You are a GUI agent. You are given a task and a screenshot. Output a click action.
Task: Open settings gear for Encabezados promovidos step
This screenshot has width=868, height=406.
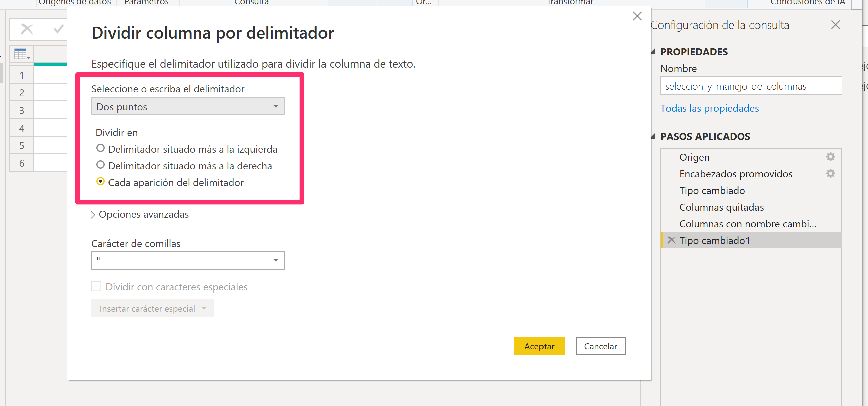click(x=830, y=173)
